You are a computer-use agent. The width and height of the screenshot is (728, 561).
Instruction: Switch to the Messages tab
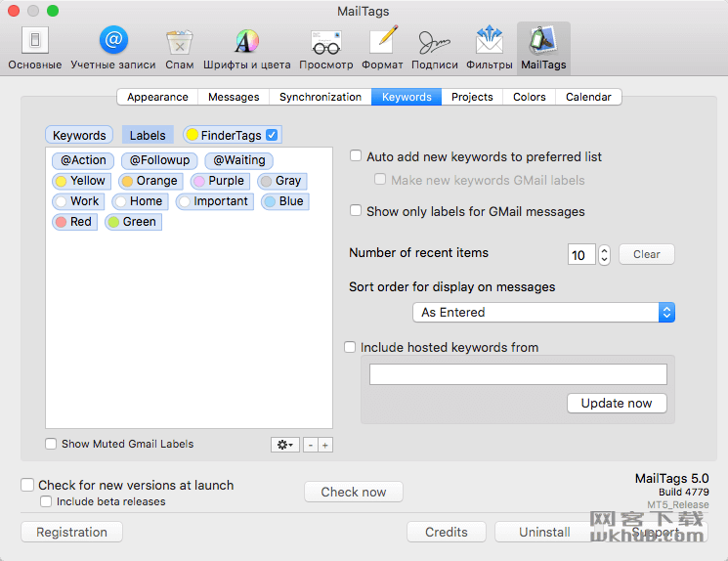(234, 97)
